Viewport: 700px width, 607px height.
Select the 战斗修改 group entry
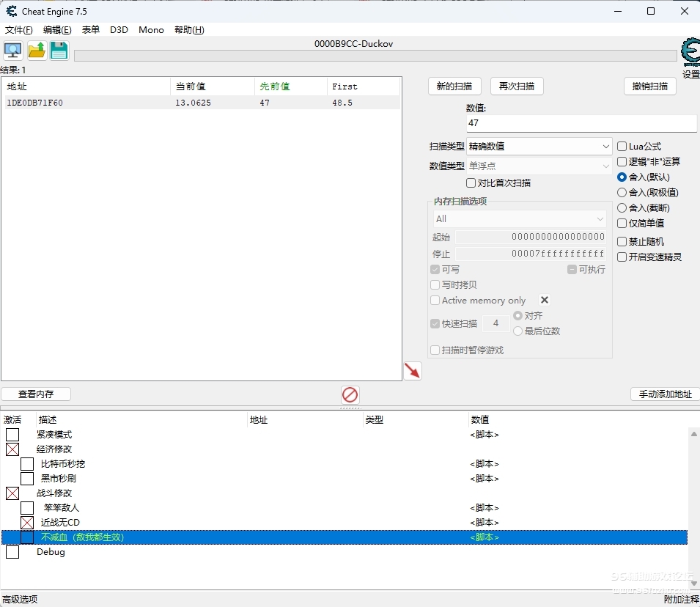point(54,493)
